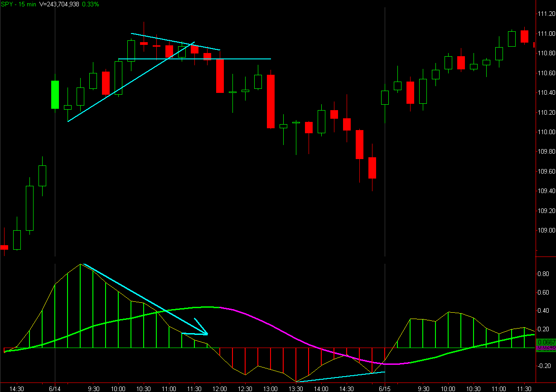Click the 13:00 time axis label
556x392 pixels.
(x=271, y=388)
